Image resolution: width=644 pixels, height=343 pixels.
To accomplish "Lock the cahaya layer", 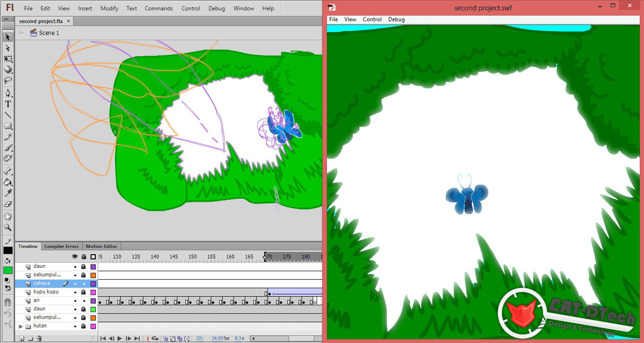I will click(84, 283).
